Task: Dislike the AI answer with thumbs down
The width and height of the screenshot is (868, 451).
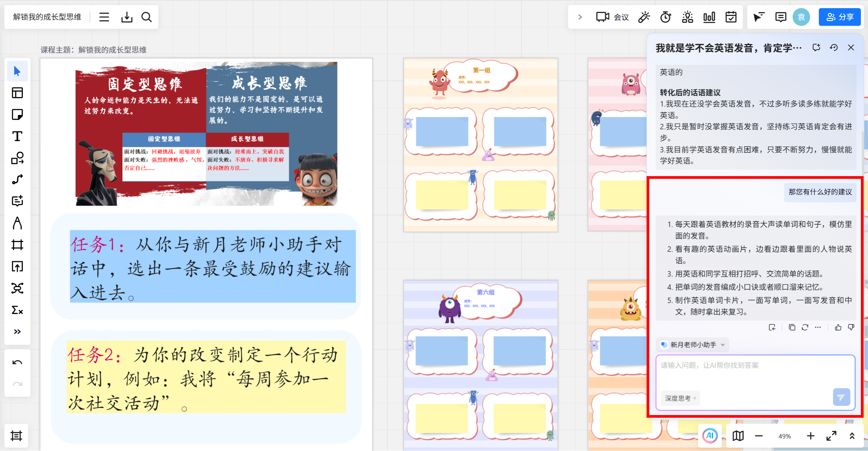Action: coord(851,327)
